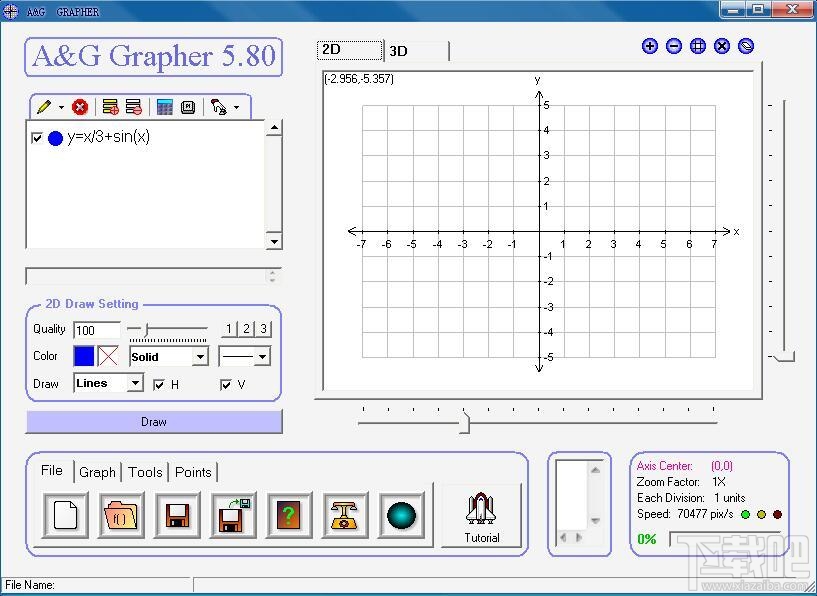Viewport: 817px width, 596px height.
Task: Click the grid crosshair circle icon
Action: 698,46
